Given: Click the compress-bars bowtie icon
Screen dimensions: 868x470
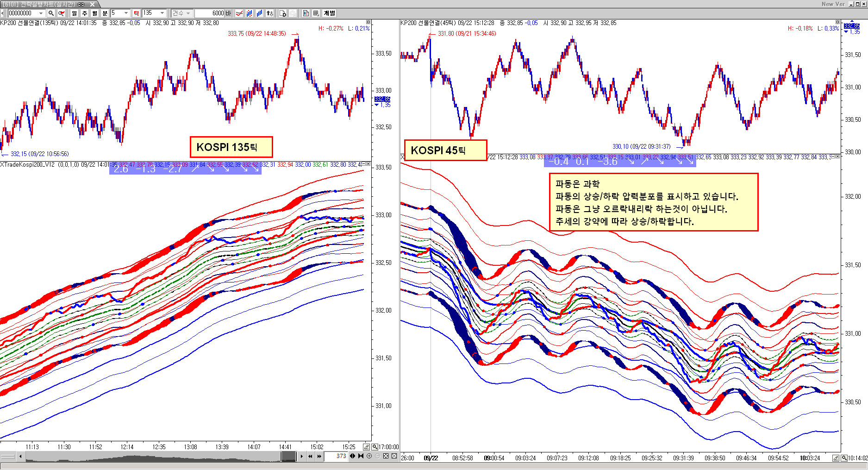Looking at the screenshot, I should click(361, 456).
